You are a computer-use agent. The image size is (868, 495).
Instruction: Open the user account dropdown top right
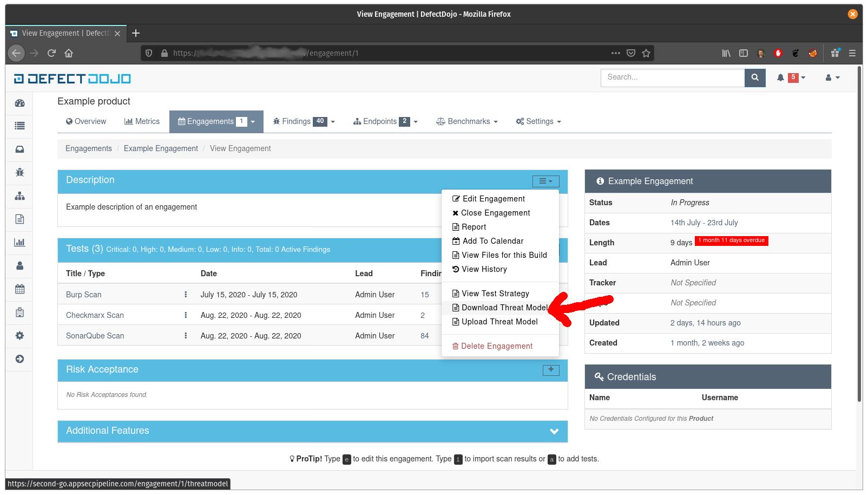pyautogui.click(x=832, y=77)
